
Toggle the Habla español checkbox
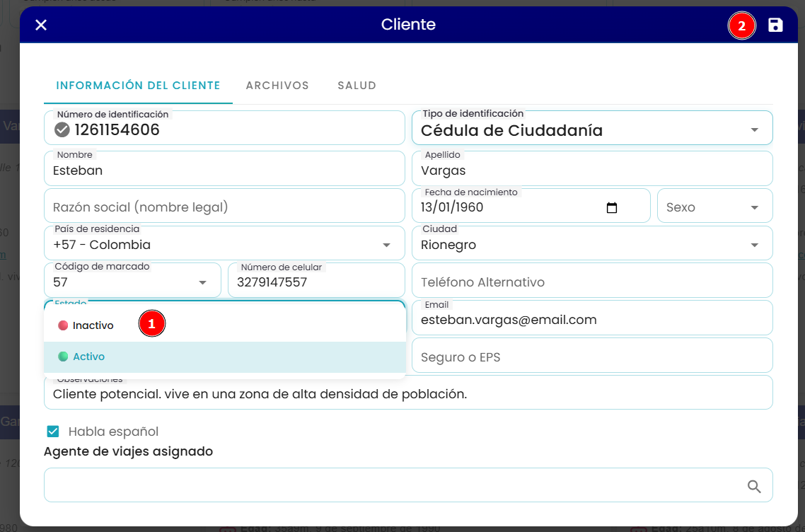tap(53, 432)
